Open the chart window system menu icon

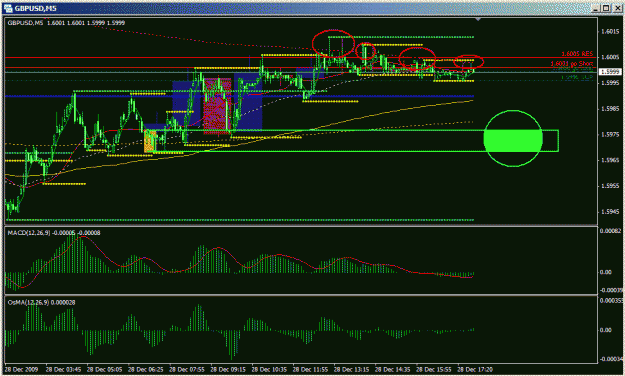click(x=8, y=8)
